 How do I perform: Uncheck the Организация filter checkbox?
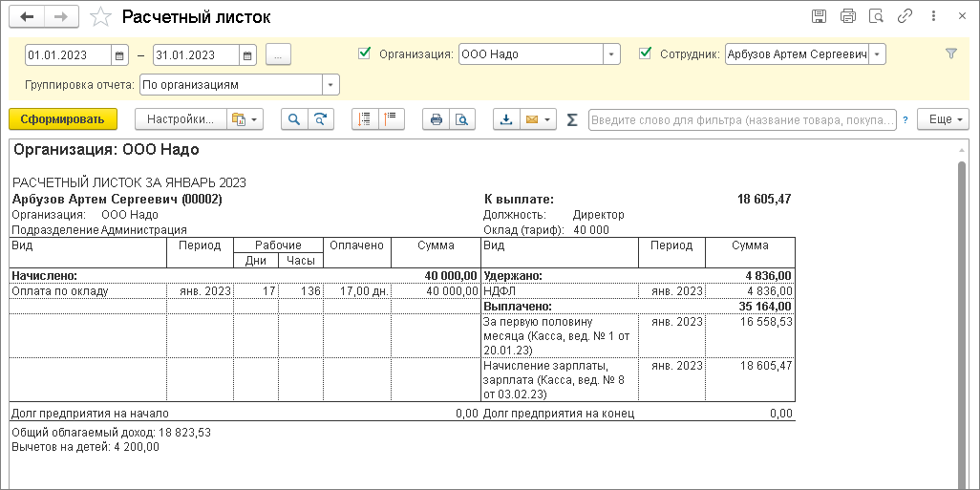[364, 53]
